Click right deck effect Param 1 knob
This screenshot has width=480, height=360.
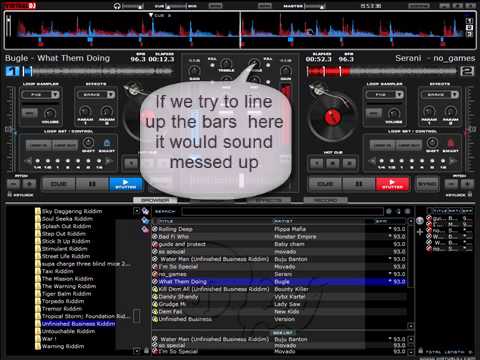coord(429,111)
